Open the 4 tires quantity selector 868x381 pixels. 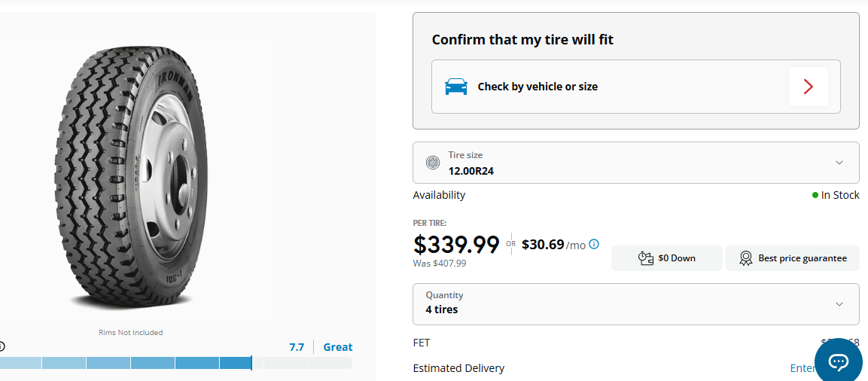pos(636,304)
